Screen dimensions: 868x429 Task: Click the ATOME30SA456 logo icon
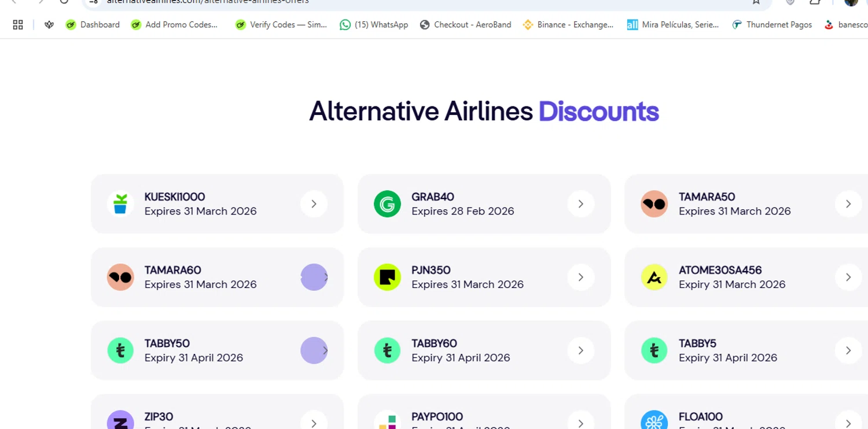click(654, 278)
